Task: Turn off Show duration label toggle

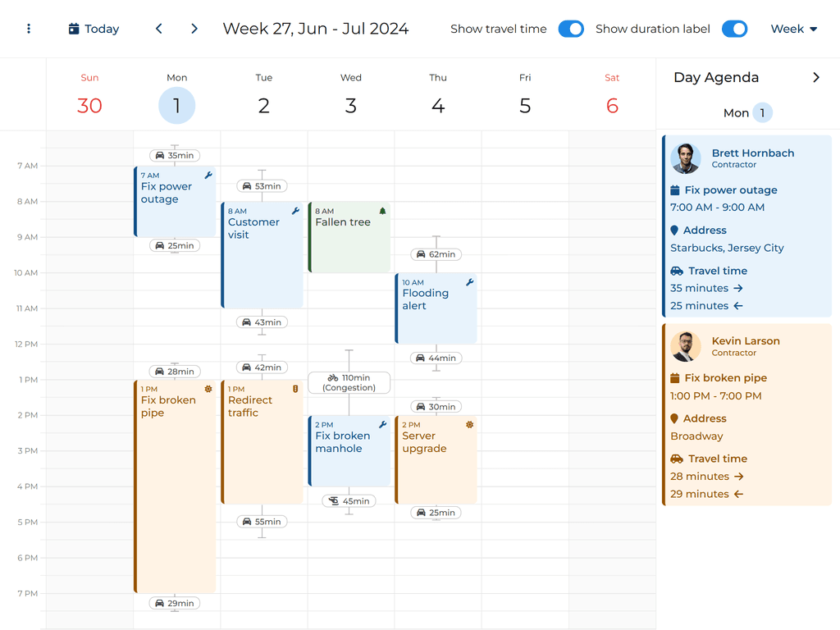Action: pos(734,29)
